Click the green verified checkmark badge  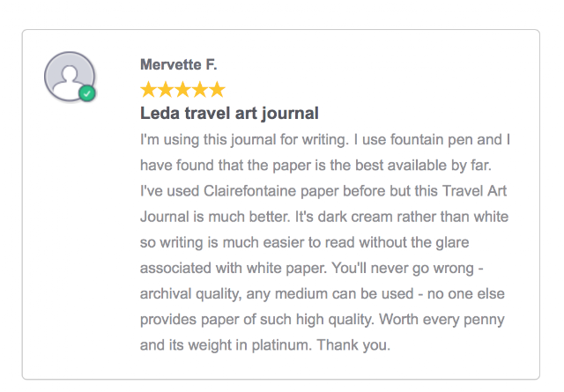point(87,93)
